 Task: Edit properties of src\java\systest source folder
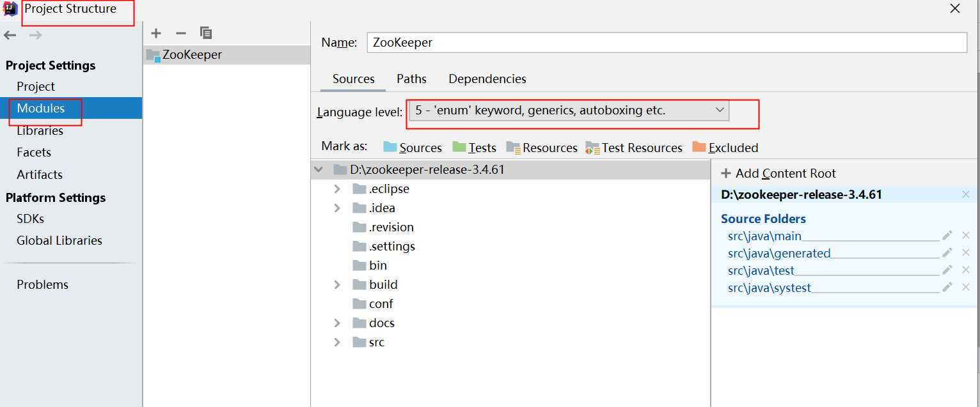[947, 288]
